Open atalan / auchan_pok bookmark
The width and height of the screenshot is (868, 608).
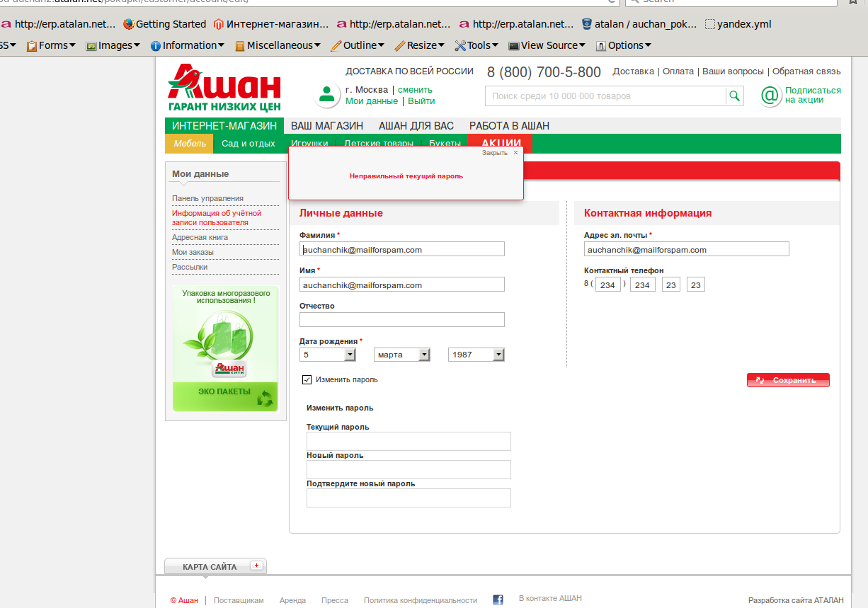click(639, 24)
